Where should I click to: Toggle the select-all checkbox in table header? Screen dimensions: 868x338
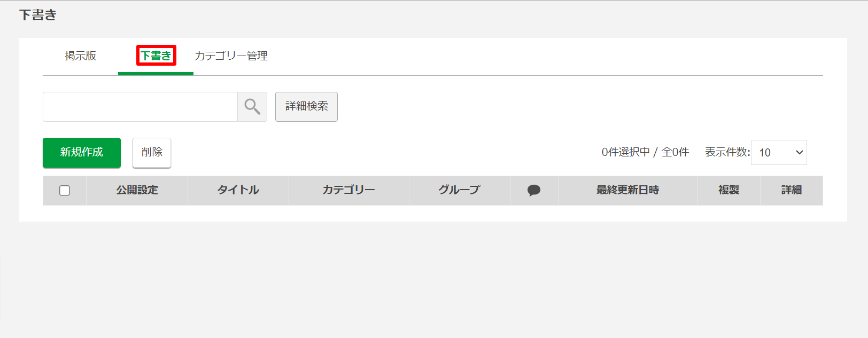(x=65, y=191)
